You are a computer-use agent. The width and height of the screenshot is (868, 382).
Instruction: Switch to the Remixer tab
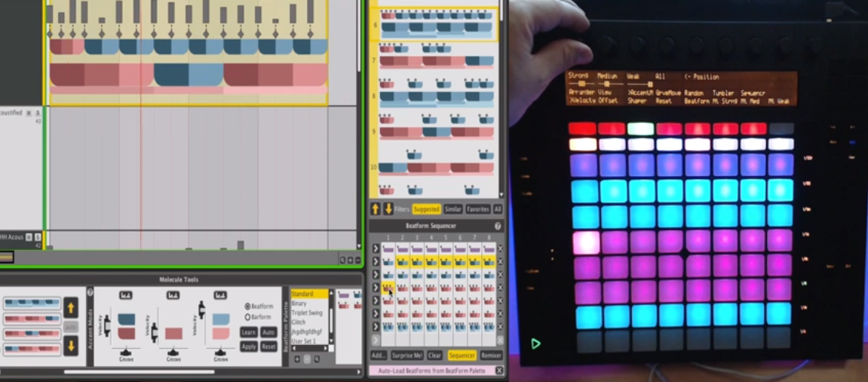pyautogui.click(x=491, y=356)
